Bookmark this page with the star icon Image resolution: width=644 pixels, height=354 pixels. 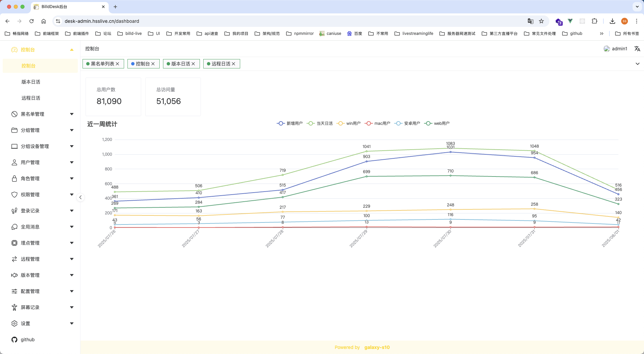[x=541, y=21]
